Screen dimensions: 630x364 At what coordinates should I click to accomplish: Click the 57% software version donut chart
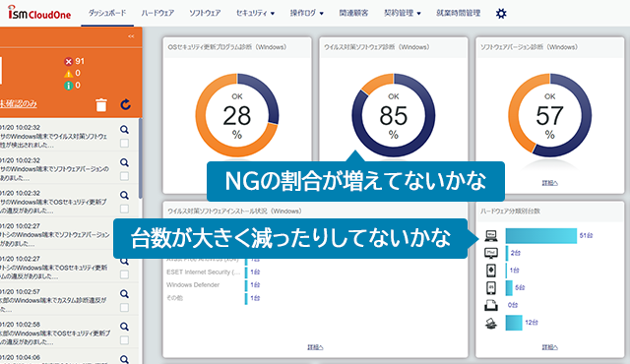pos(549,115)
